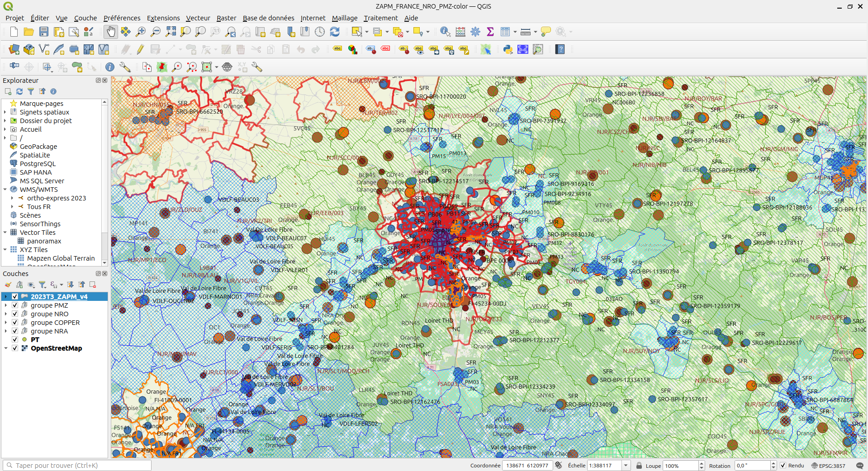Open the messages log icon in status bar

[860, 466]
